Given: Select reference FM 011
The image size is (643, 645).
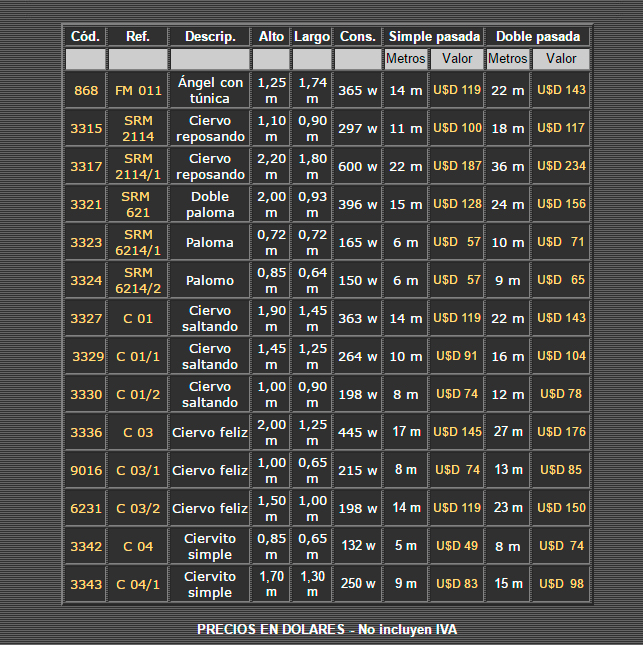Looking at the screenshot, I should (138, 91).
